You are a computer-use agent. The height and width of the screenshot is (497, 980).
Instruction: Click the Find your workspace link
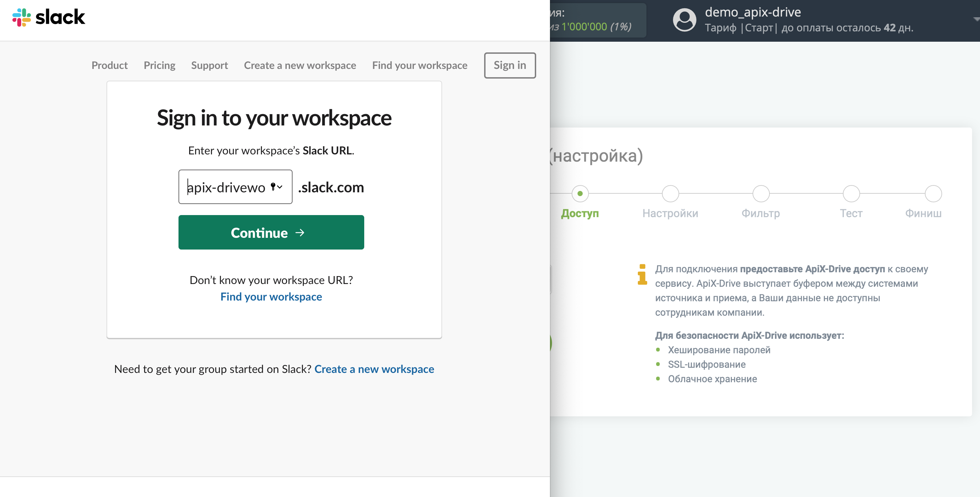(x=271, y=296)
